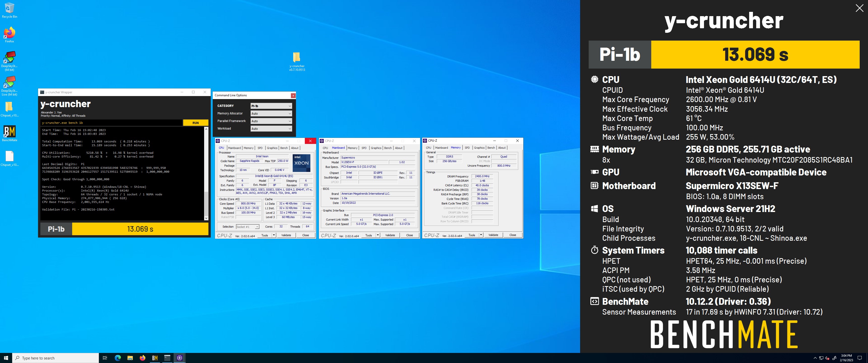Image resolution: width=868 pixels, height=363 pixels.
Task: Open the Memory Allocator dropdown
Action: pos(271,113)
